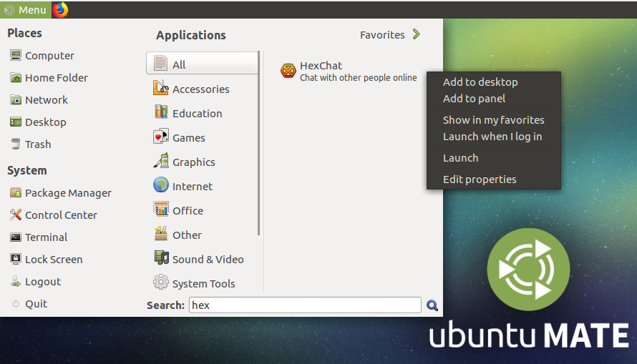Click the HexChat application icon

(x=288, y=71)
